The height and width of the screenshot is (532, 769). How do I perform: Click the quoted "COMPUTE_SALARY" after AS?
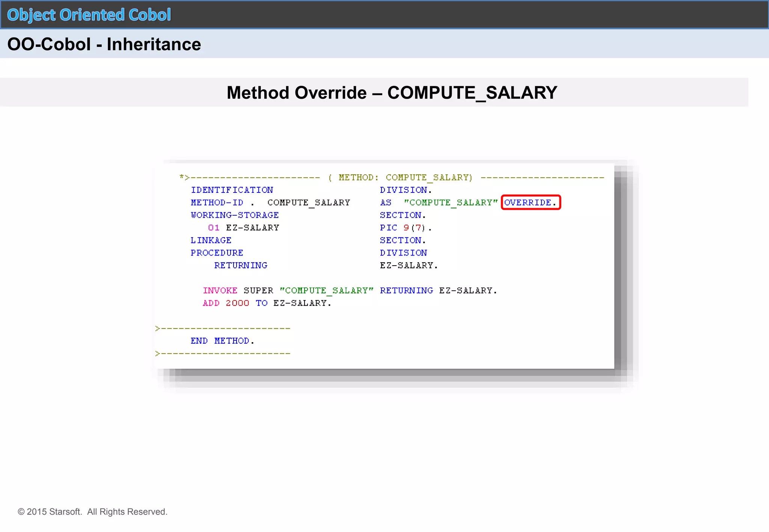[451, 203]
